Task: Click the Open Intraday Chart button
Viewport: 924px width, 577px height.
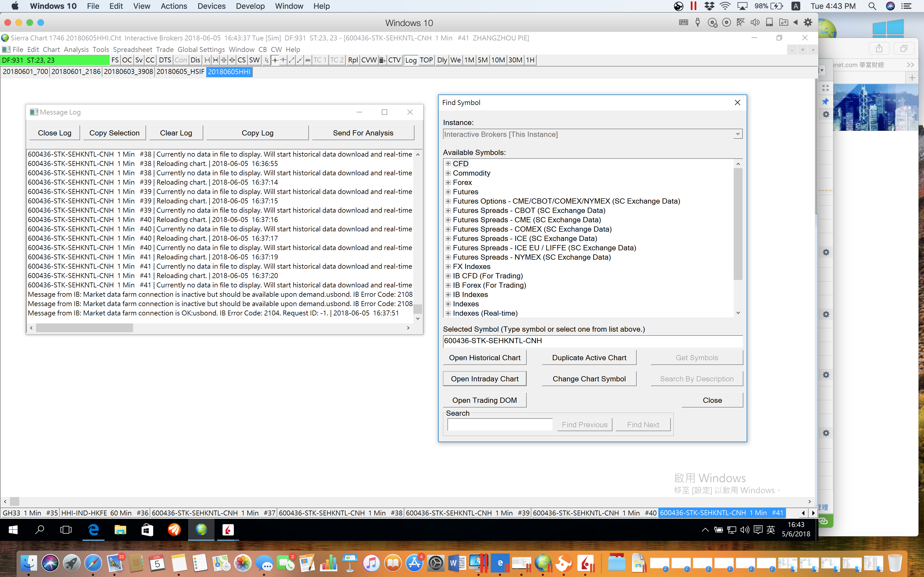Action: tap(485, 379)
